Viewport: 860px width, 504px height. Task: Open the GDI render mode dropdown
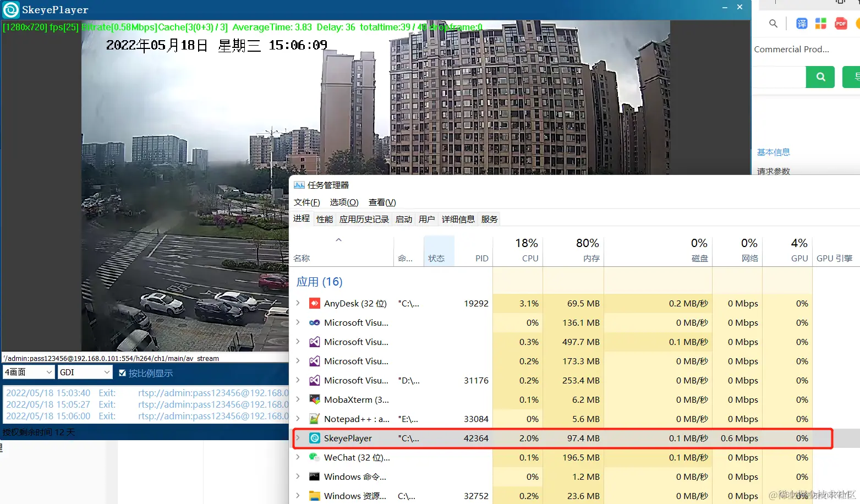[85, 372]
